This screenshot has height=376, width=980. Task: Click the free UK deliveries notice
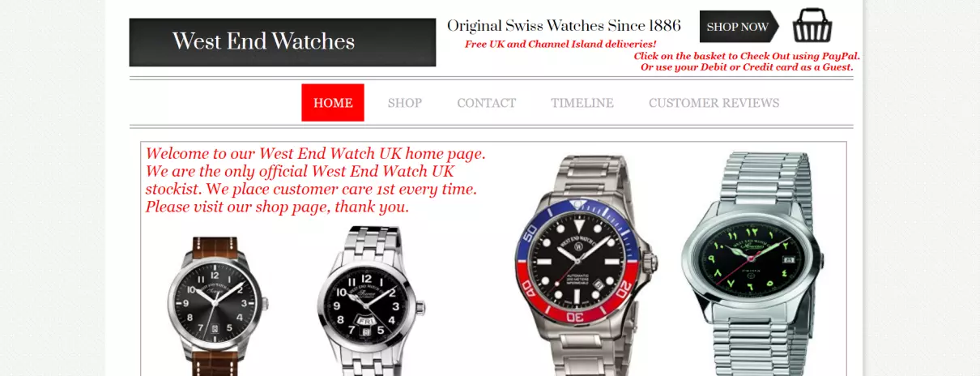pyautogui.click(x=560, y=44)
